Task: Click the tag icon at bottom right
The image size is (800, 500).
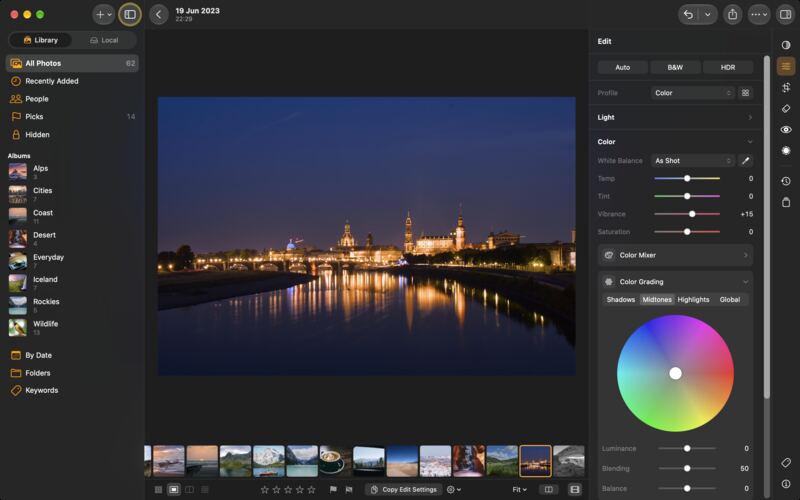Action: coord(786,462)
